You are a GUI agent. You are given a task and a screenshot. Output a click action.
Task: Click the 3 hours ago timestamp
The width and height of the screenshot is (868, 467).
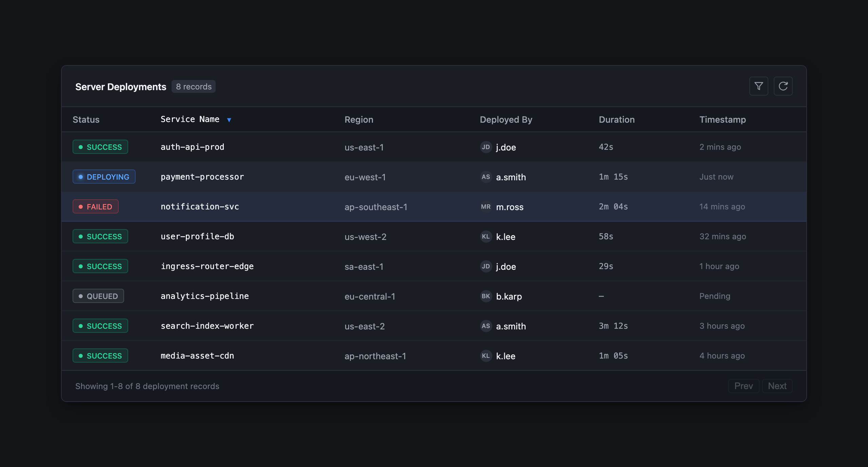tap(722, 326)
